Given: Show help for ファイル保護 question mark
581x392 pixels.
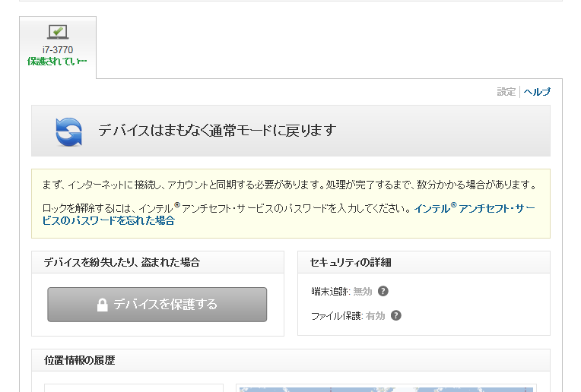Looking at the screenshot, I should (396, 315).
